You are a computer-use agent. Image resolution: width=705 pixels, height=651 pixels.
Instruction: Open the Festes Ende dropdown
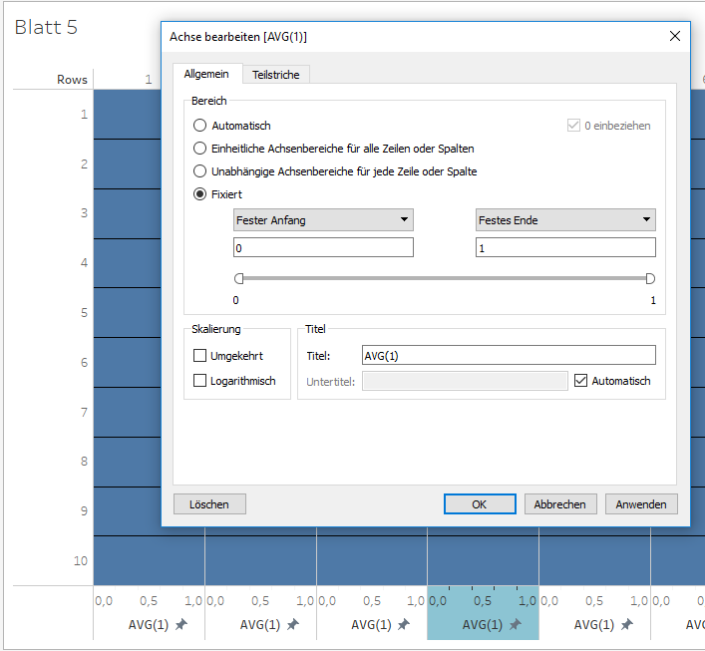click(566, 220)
